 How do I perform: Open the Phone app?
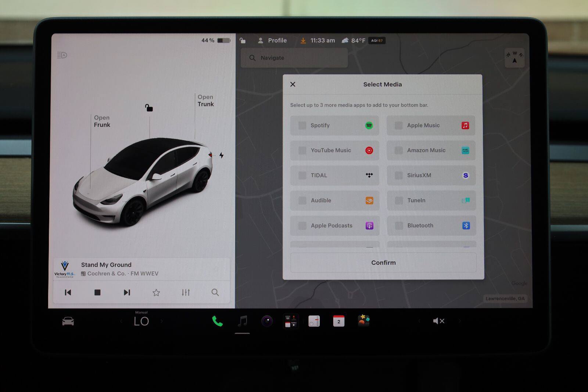tap(218, 321)
